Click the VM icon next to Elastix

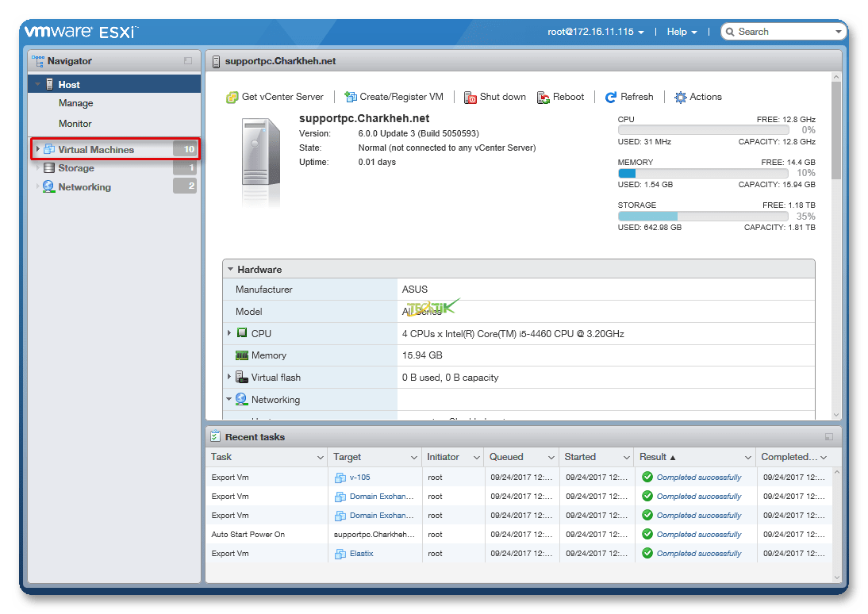click(340, 554)
